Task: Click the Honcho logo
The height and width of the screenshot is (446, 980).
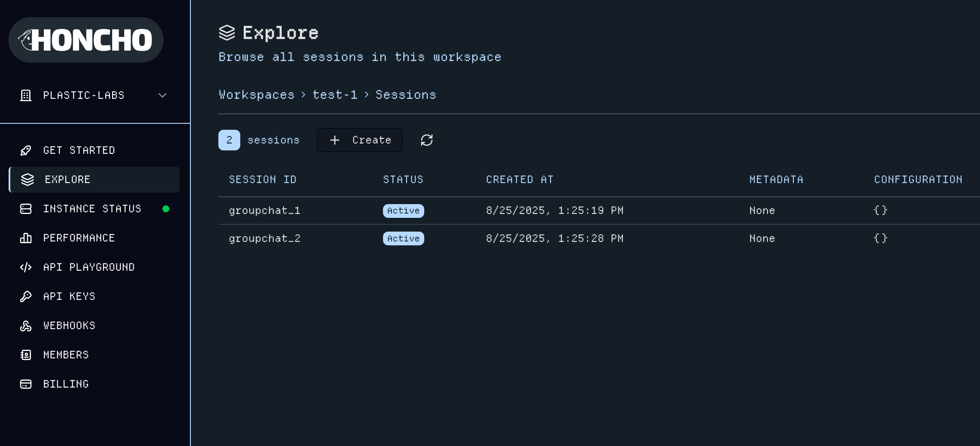Action: point(86,40)
